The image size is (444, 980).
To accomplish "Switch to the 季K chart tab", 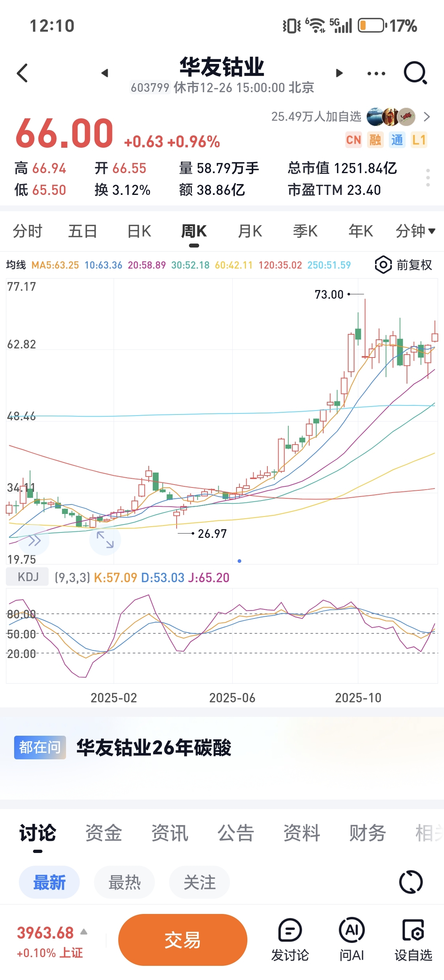I will pos(305,231).
